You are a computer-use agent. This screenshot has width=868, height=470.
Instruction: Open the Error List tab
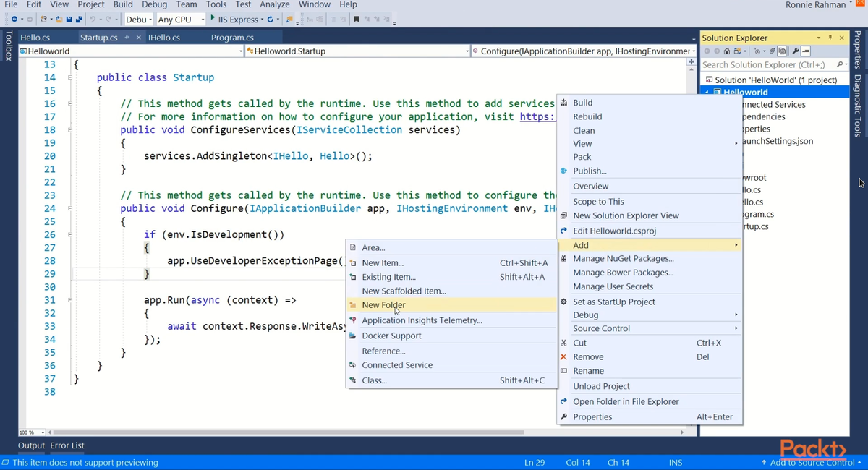tap(67, 445)
